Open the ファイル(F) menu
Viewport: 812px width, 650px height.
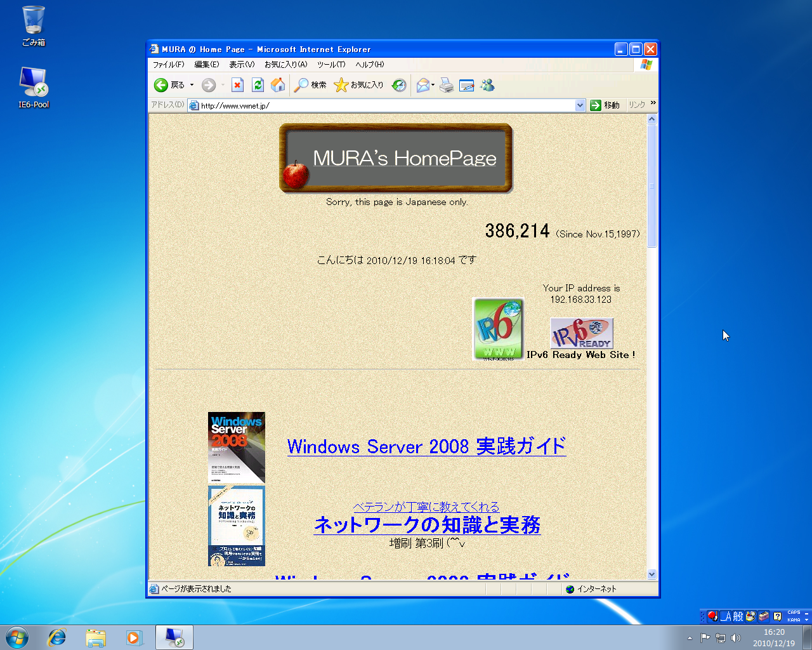click(168, 65)
